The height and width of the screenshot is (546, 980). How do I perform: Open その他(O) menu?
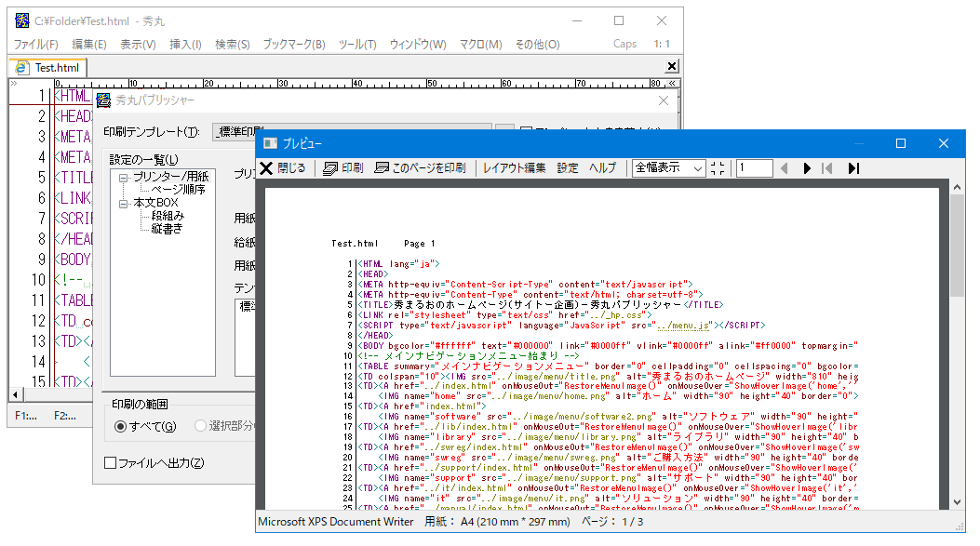click(x=537, y=45)
